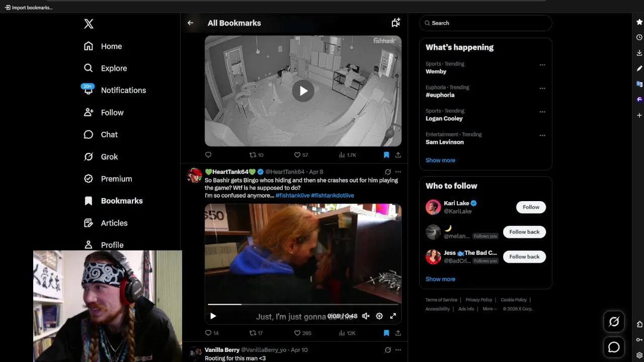
Task: Open the floating Grok button
Action: [614, 322]
